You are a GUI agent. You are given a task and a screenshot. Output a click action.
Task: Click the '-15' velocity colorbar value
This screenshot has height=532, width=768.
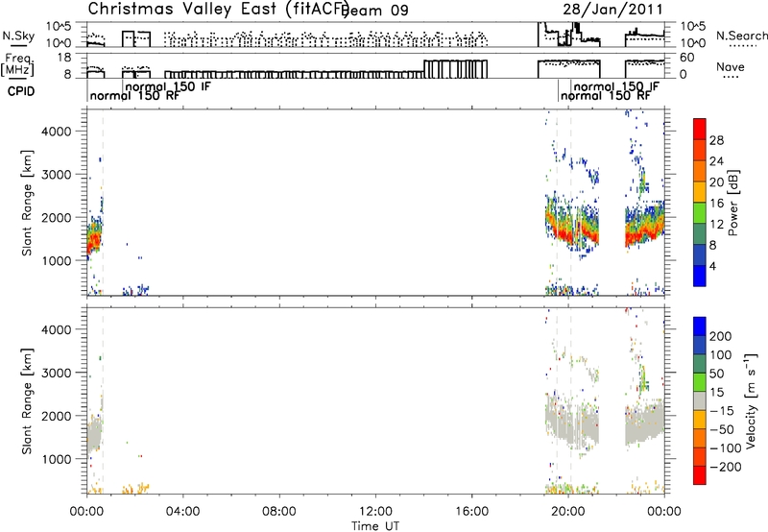click(x=722, y=411)
